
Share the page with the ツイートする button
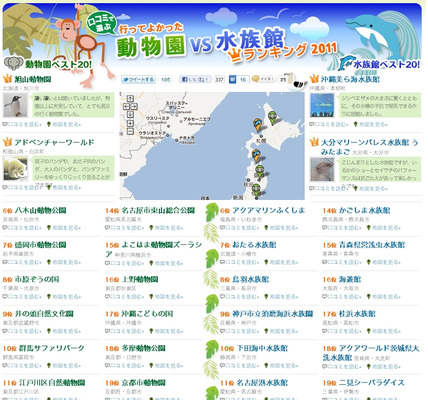coord(138,79)
